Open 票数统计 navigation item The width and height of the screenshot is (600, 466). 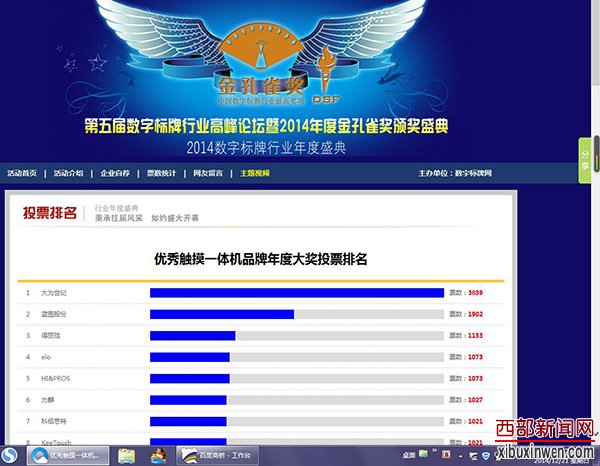point(161,173)
